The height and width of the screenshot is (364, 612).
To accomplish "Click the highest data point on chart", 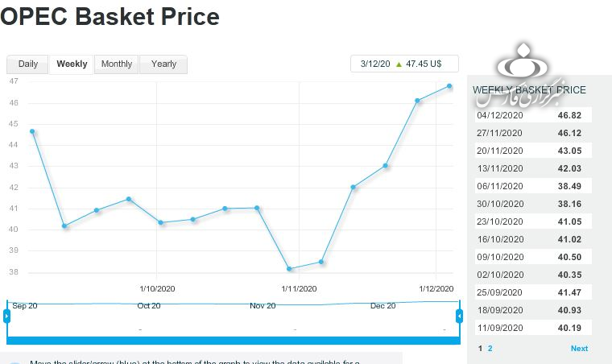I will [449, 86].
